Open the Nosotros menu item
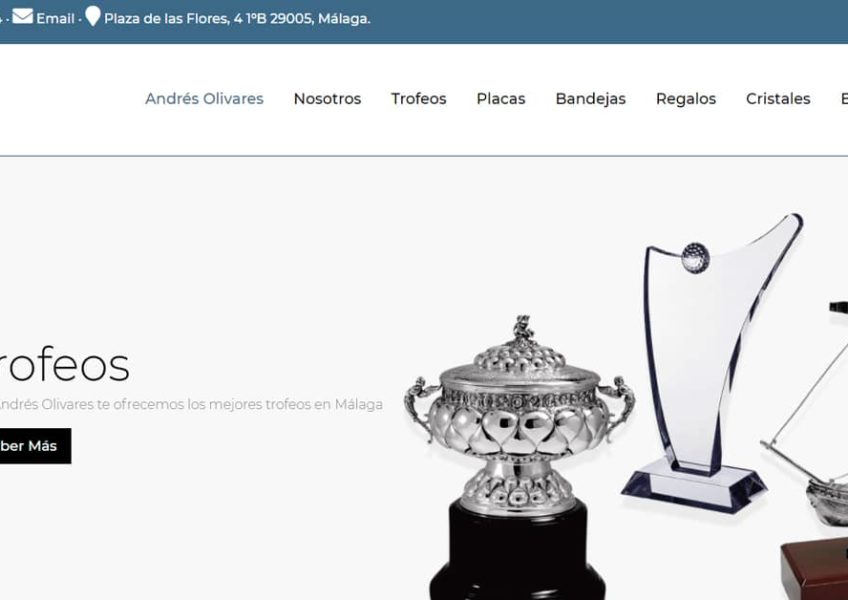The image size is (848, 600). tap(327, 98)
